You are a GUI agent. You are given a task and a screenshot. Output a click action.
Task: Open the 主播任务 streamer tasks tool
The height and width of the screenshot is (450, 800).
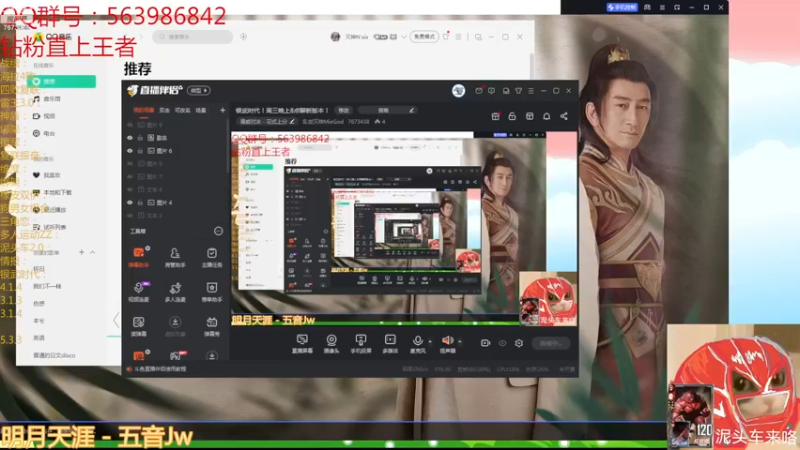click(x=212, y=257)
